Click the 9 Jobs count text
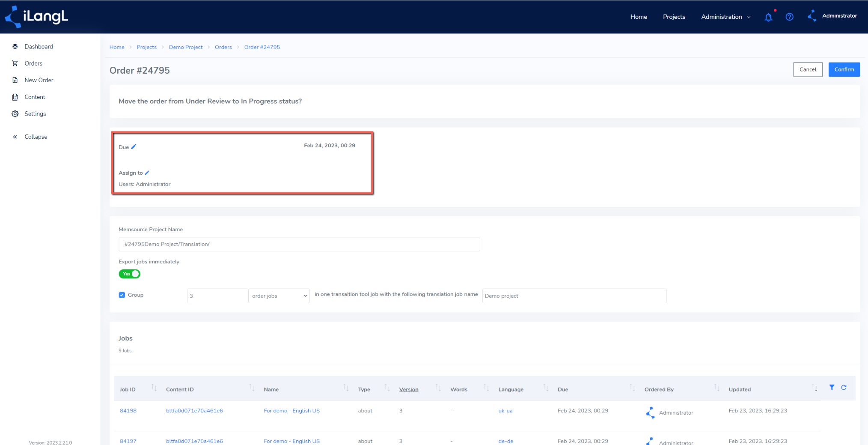 click(125, 351)
